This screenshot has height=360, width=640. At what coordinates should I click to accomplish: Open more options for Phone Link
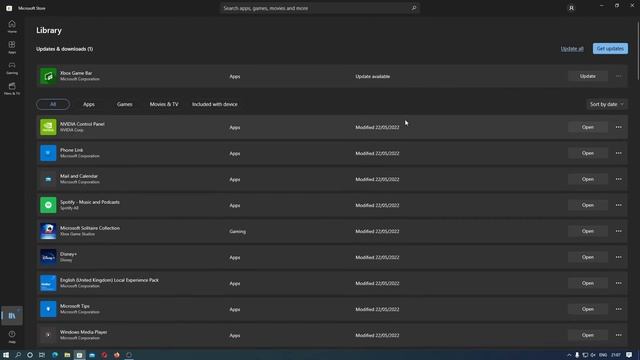[x=619, y=153]
